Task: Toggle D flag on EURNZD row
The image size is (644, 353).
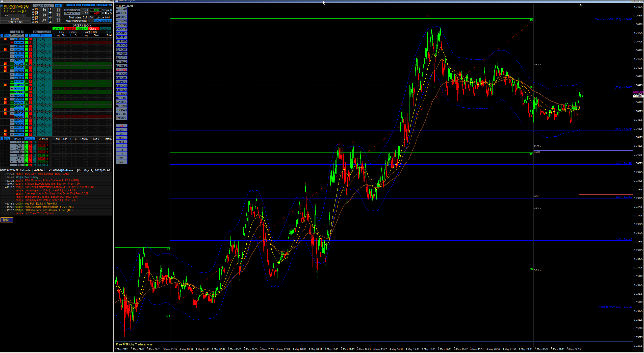Action: click(x=5, y=85)
